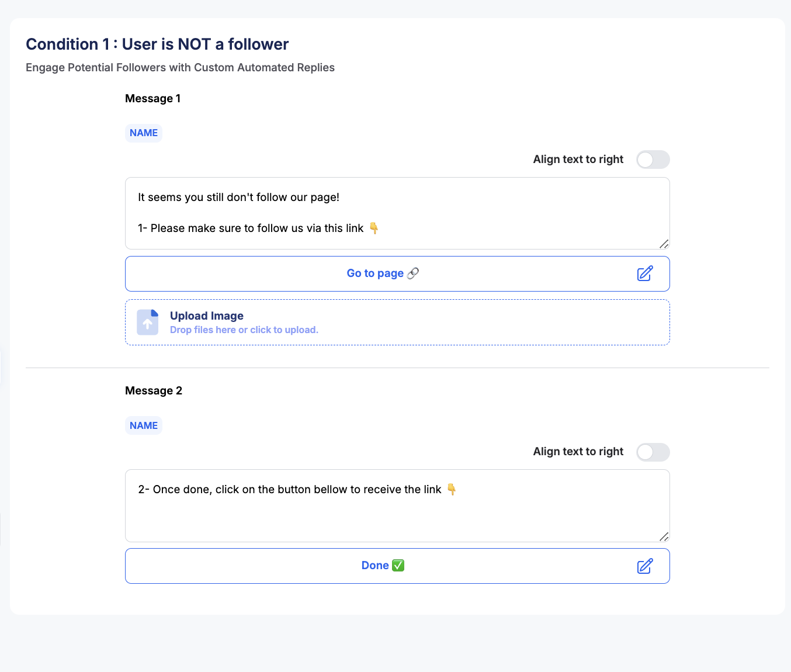Enable Align text to right for Message 2
791x672 pixels.
653,452
